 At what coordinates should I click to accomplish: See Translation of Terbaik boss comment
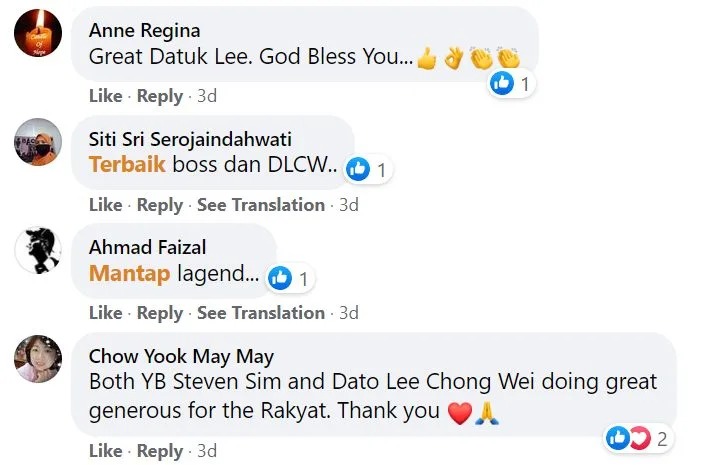point(261,205)
